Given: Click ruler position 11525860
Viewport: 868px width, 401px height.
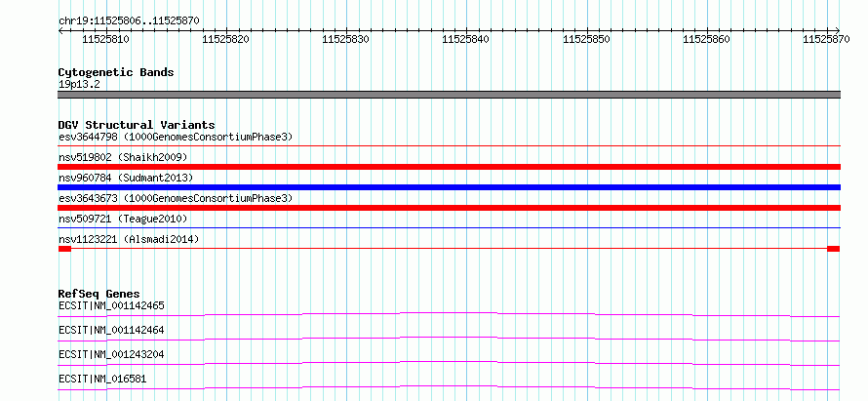Looking at the screenshot, I should tap(707, 39).
